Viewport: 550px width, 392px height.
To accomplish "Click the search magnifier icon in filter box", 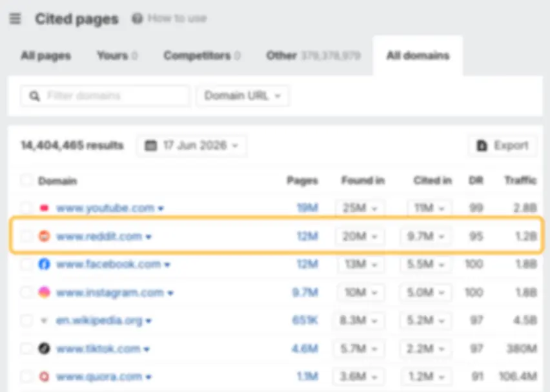I will click(34, 96).
